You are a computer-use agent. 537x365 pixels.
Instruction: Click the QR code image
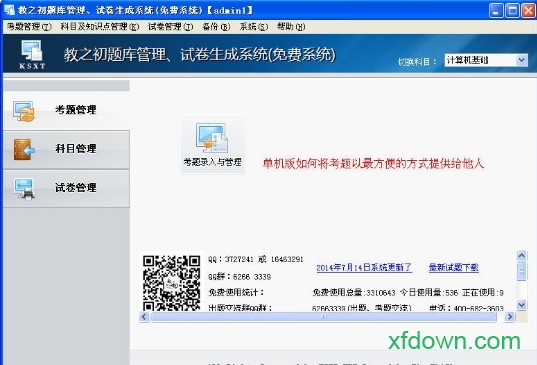(172, 283)
